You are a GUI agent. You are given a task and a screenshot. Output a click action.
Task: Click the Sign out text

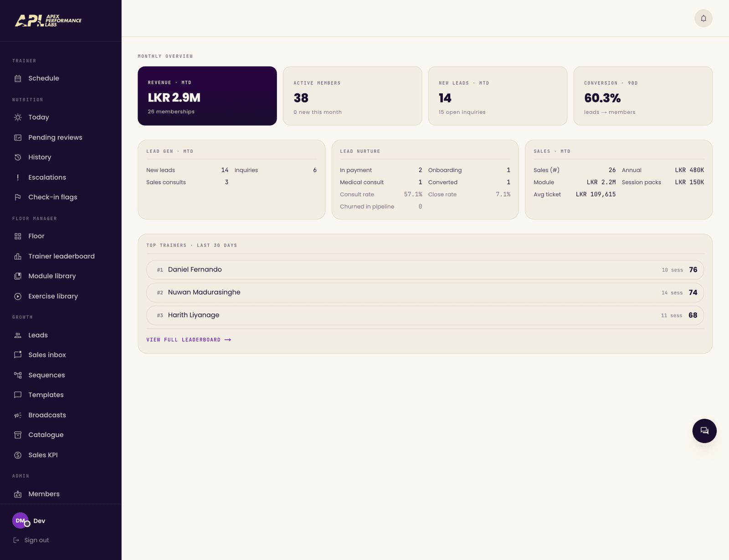pos(36,540)
